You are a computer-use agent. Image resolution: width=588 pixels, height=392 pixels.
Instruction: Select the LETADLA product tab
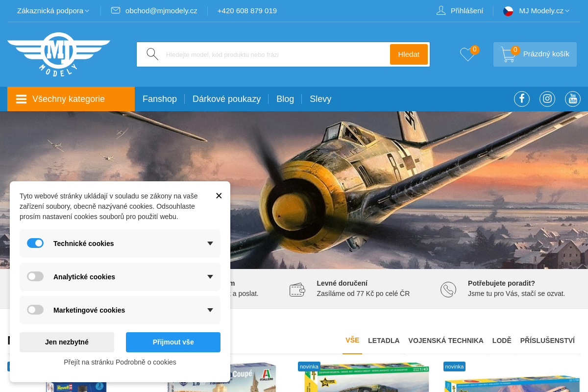pyautogui.click(x=384, y=341)
